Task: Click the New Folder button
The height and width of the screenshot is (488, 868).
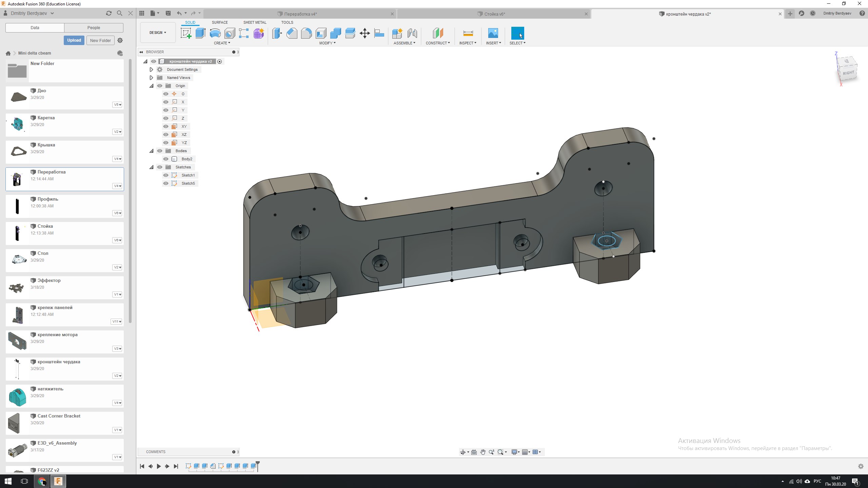Action: pyautogui.click(x=100, y=40)
